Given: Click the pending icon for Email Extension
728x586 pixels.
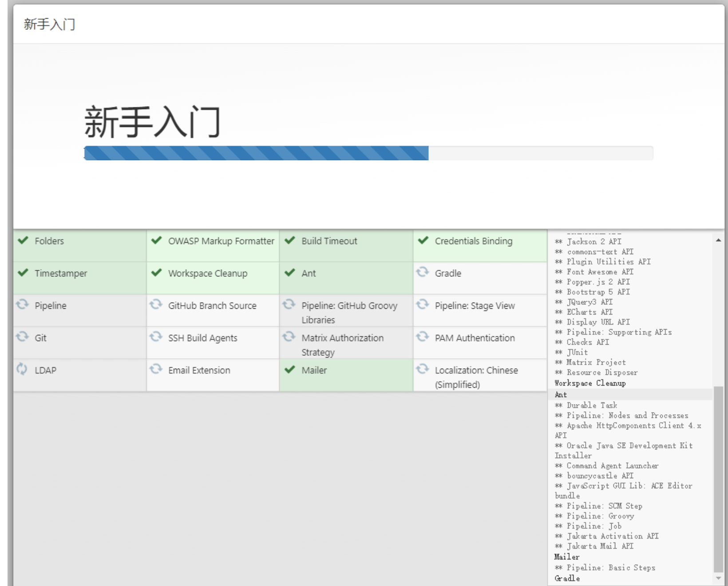Looking at the screenshot, I should [156, 369].
